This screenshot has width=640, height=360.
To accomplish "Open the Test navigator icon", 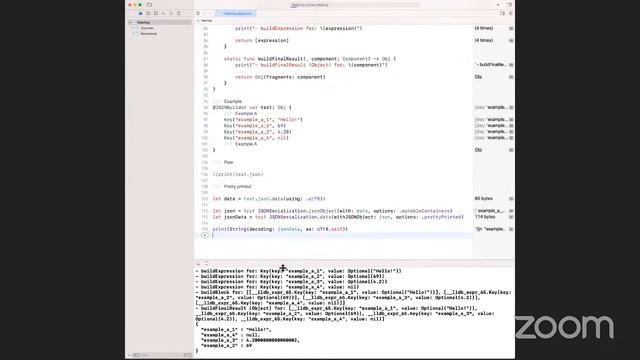I will [x=178, y=13].
